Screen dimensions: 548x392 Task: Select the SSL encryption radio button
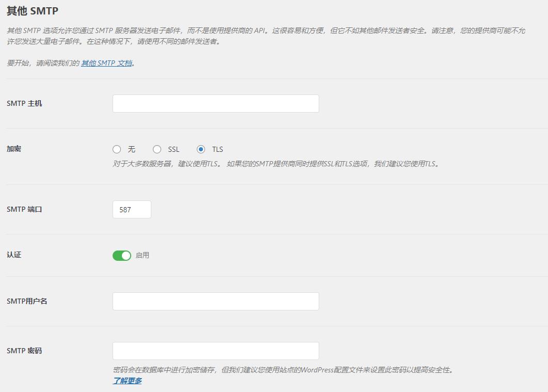pos(157,149)
